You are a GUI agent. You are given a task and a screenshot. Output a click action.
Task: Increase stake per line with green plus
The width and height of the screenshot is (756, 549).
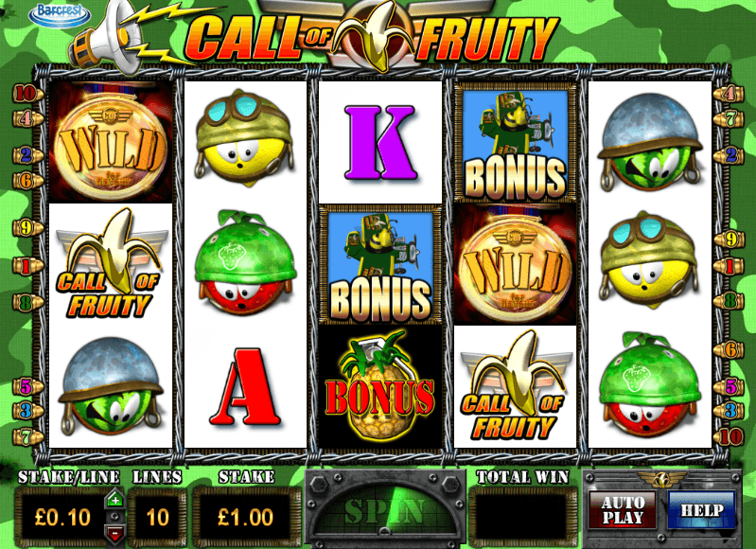114,500
